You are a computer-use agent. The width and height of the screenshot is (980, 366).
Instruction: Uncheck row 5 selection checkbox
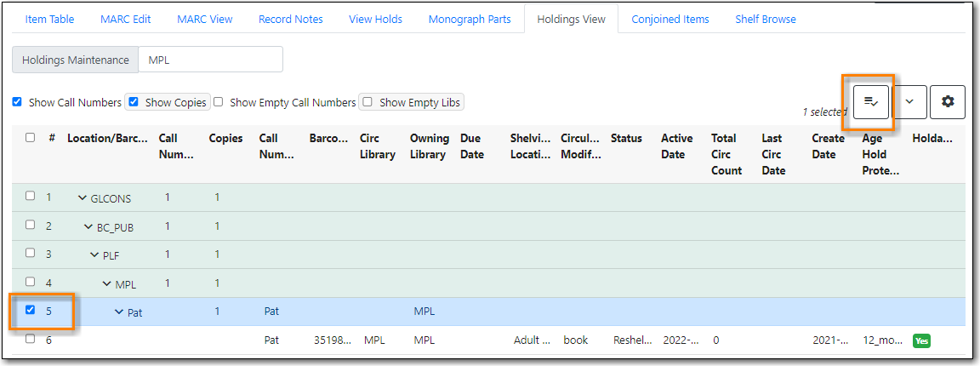click(31, 310)
